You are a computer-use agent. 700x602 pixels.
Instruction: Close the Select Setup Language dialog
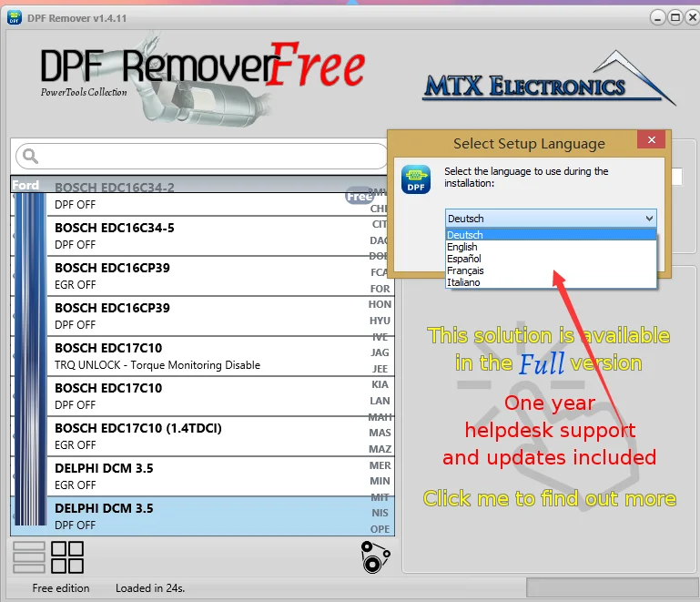click(652, 139)
